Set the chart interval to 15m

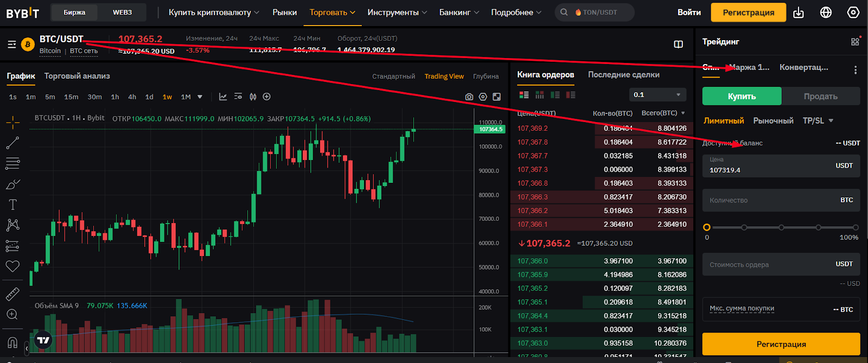tap(71, 97)
